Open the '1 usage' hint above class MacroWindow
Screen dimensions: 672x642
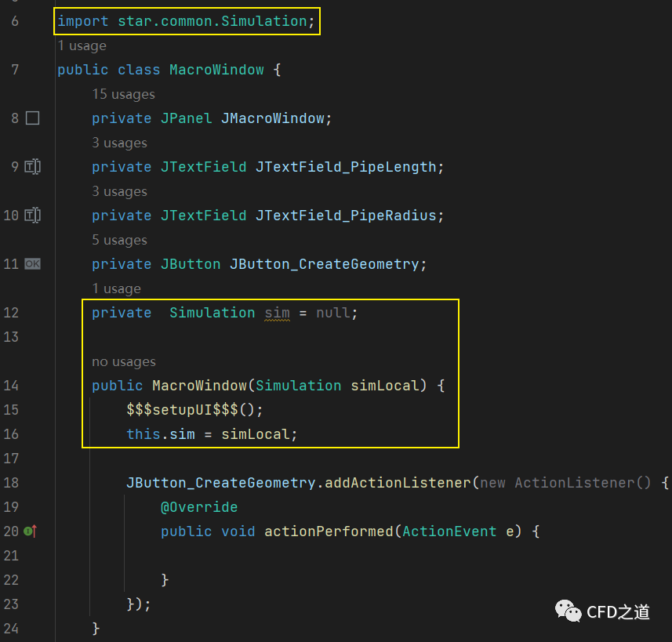tap(82, 45)
